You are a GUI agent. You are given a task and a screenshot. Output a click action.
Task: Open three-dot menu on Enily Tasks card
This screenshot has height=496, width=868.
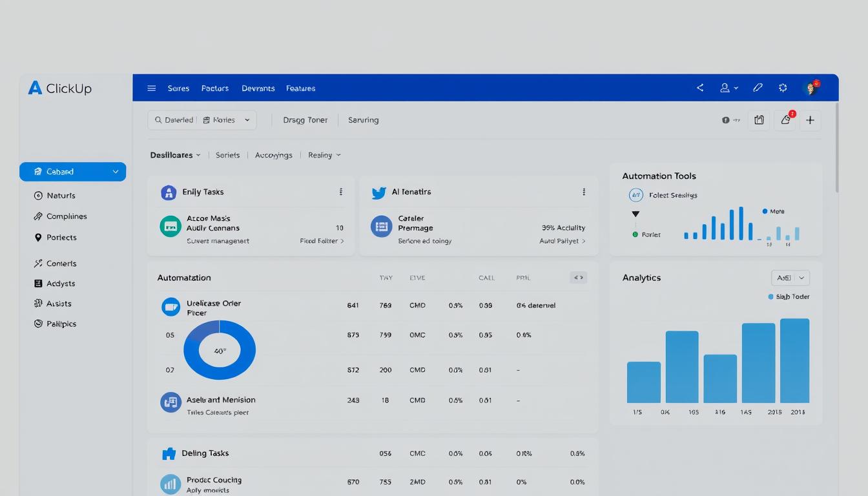tap(341, 192)
